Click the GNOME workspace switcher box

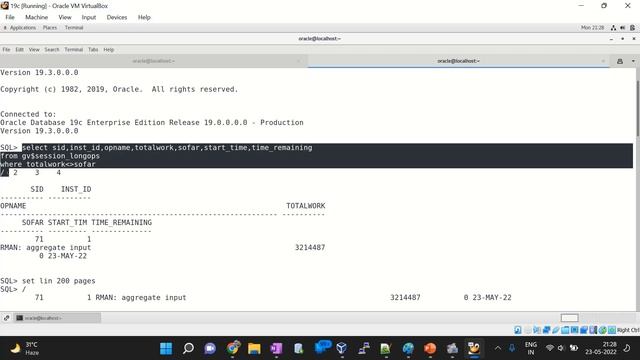pos(569,318)
